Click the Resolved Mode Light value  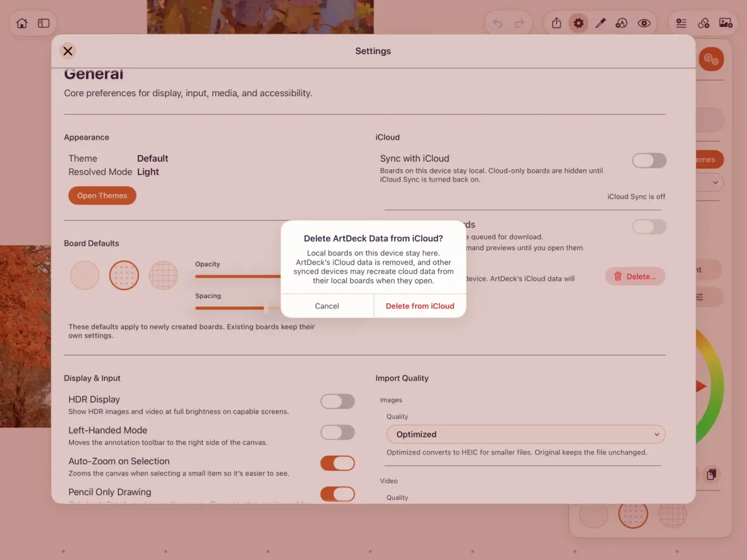point(148,172)
